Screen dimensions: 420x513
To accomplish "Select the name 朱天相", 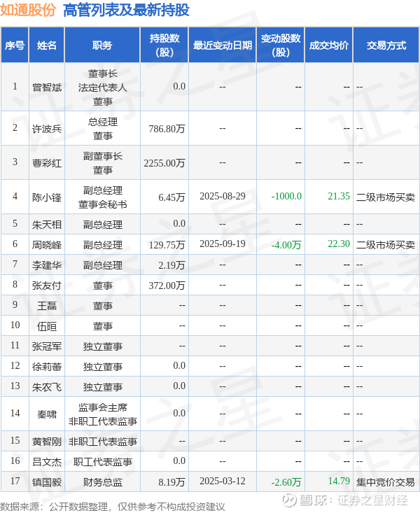I will point(47,225).
